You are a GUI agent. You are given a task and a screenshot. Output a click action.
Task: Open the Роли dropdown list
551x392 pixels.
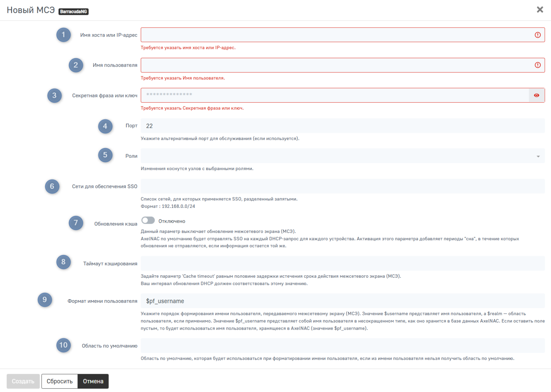pos(337,156)
